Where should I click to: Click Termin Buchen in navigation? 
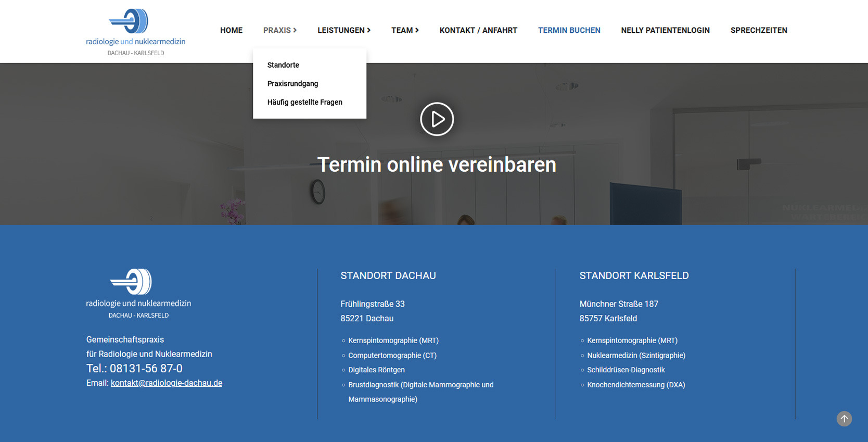(569, 30)
